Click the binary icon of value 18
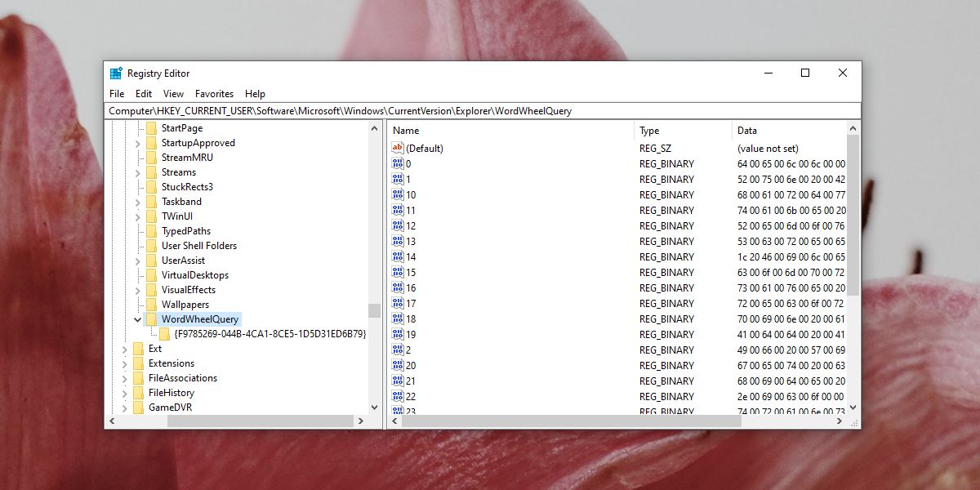Screen dimensions: 980x490 pyautogui.click(x=398, y=318)
